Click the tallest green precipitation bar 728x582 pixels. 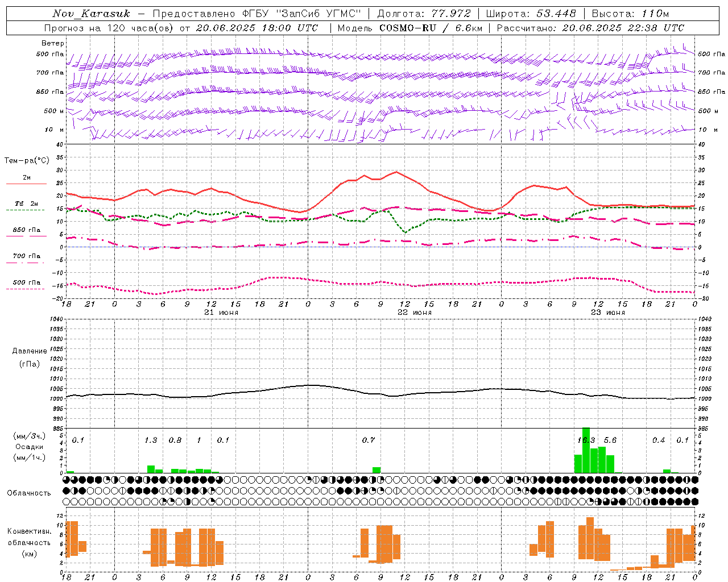pos(586,450)
